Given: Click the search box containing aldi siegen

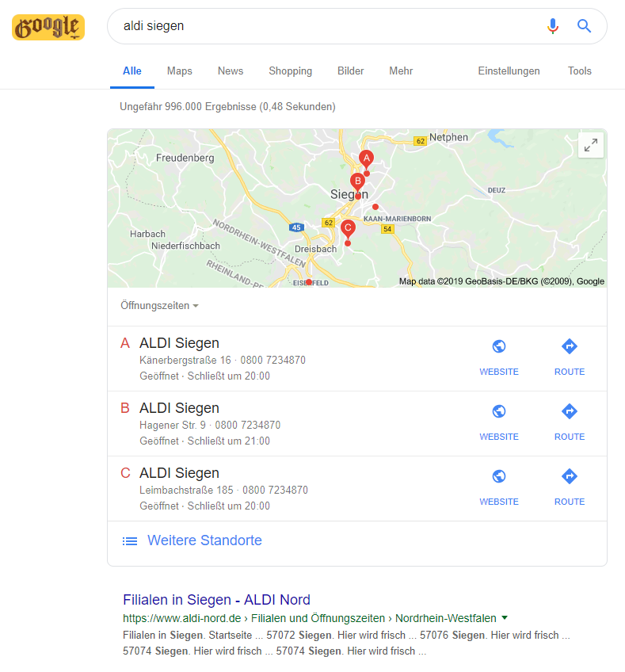Looking at the screenshot, I should [x=326, y=26].
